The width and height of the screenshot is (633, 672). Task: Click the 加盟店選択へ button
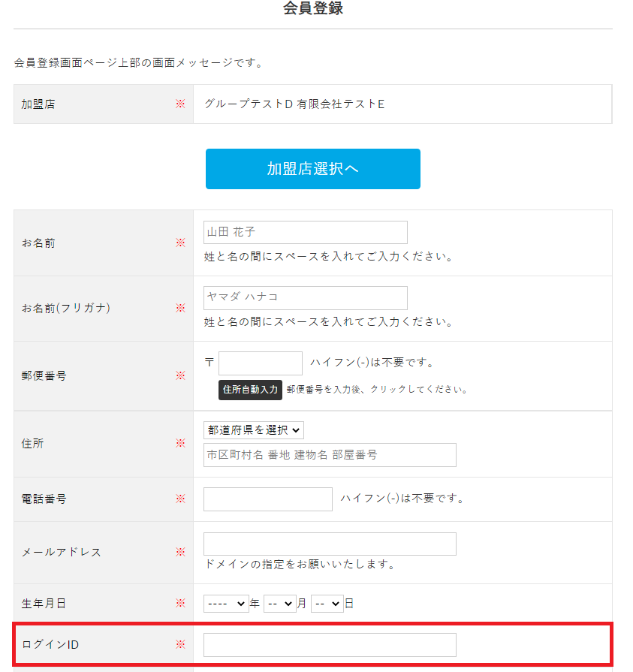point(312,169)
